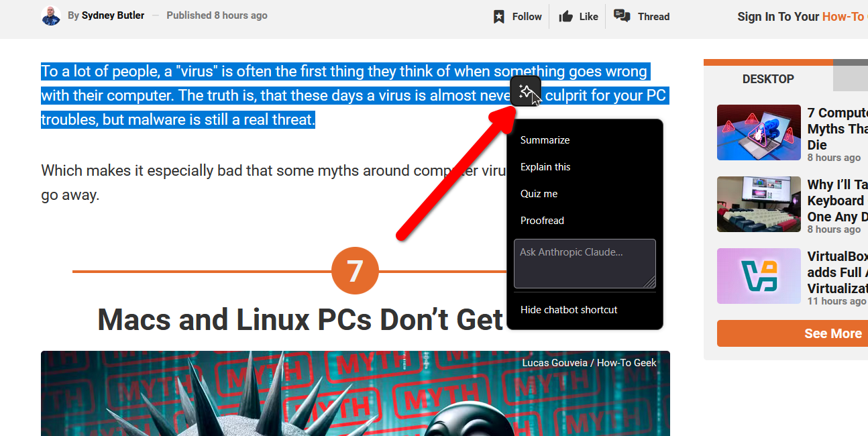The image size is (868, 436).
Task: Open the Sydney Butler author link
Action: click(113, 15)
